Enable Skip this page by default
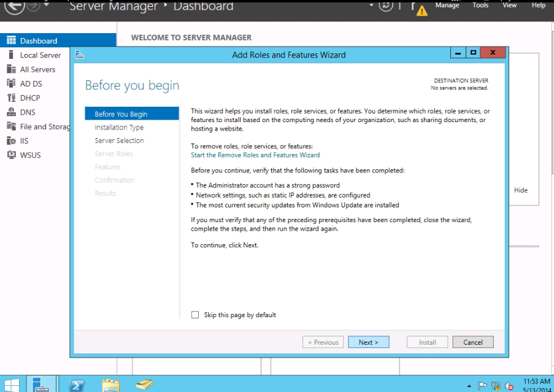 coord(195,315)
